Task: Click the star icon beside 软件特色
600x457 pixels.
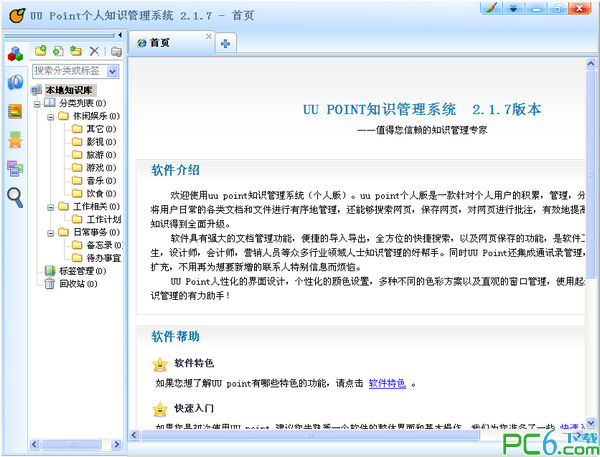Action: coord(160,364)
